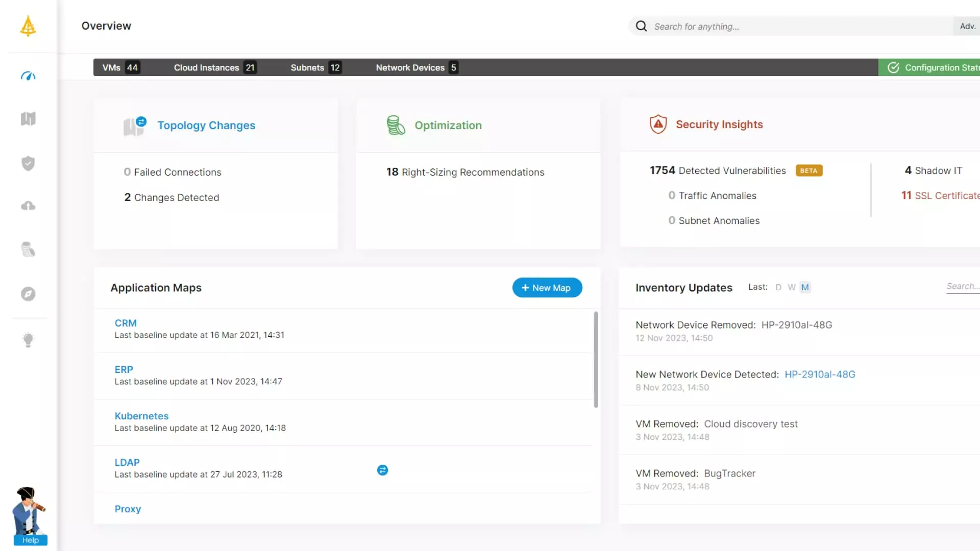Open the optimization coins sidebar icon
The height and width of the screenshot is (551, 980).
[28, 249]
